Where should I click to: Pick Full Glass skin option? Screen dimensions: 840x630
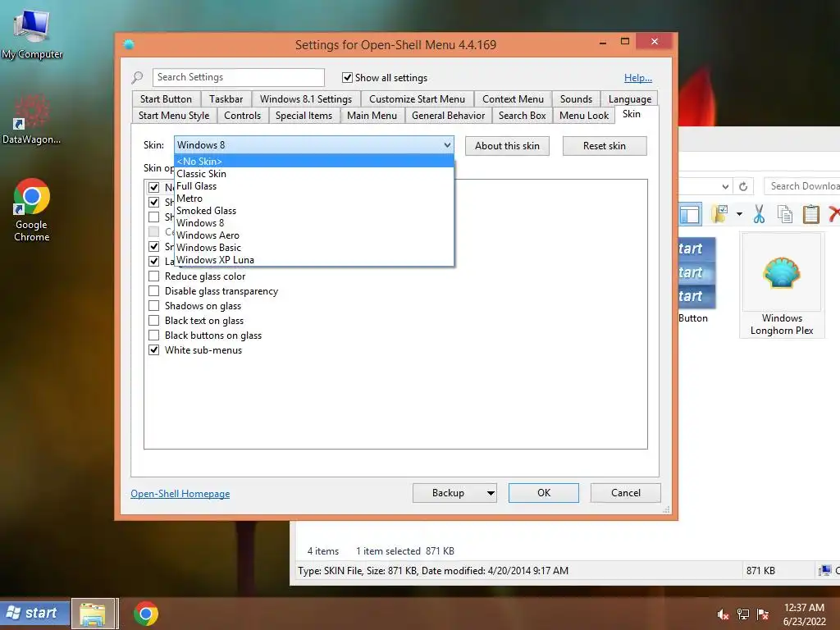pos(314,186)
